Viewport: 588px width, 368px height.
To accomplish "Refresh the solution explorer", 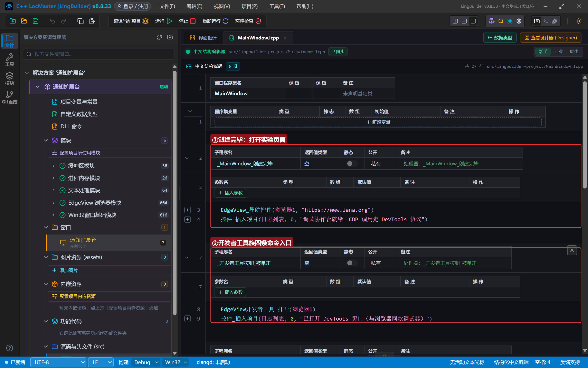I will [x=159, y=37].
